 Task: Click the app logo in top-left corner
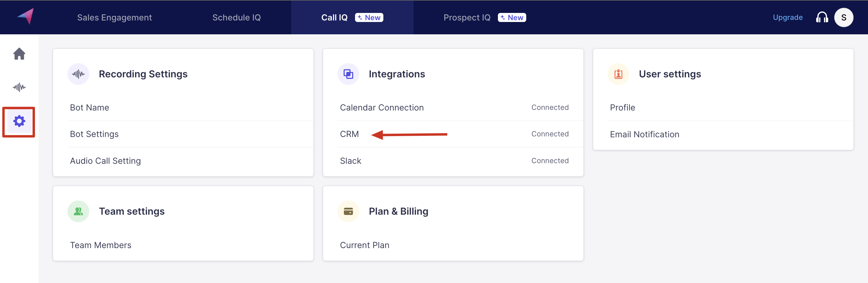tap(26, 17)
